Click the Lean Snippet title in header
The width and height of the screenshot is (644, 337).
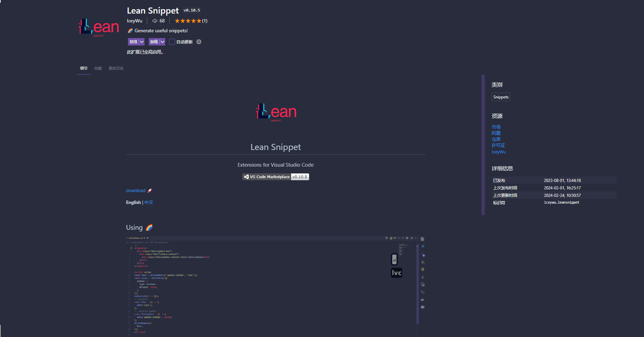point(153,11)
